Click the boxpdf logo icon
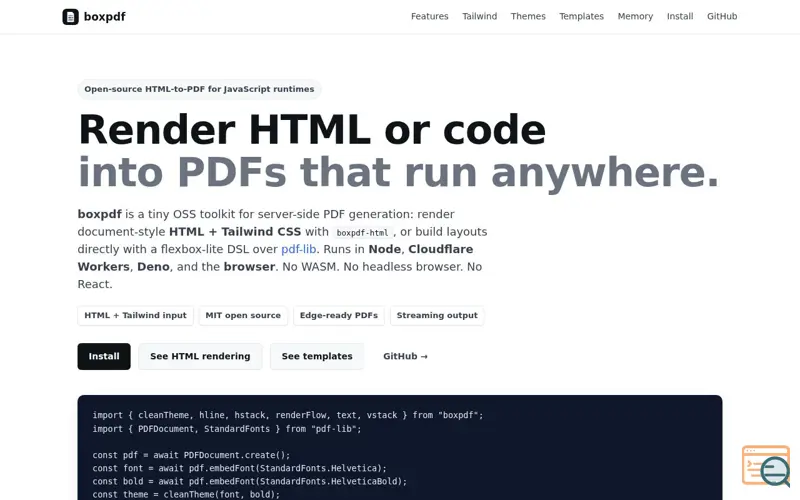Screen dimensions: 800x500 click(x=70, y=17)
